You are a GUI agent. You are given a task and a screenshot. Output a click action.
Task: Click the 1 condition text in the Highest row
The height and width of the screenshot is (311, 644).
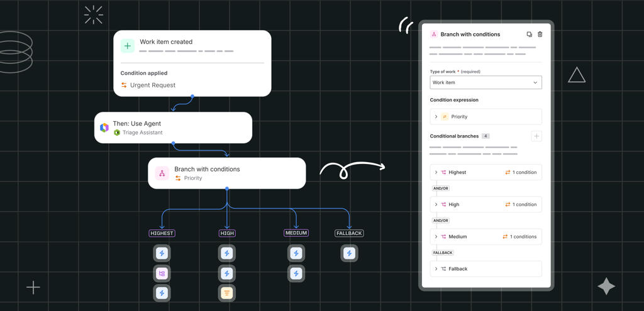525,172
